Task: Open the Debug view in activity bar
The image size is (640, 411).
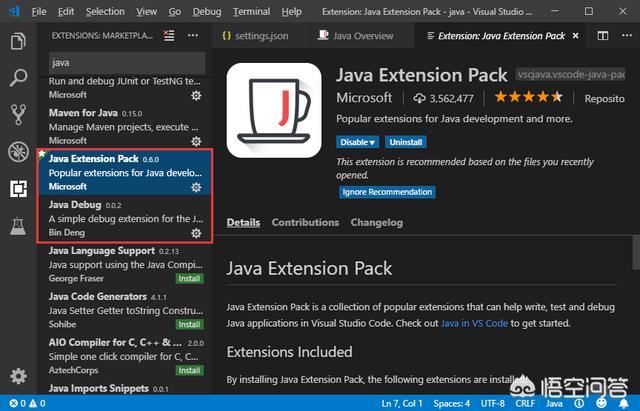Action: (18, 152)
